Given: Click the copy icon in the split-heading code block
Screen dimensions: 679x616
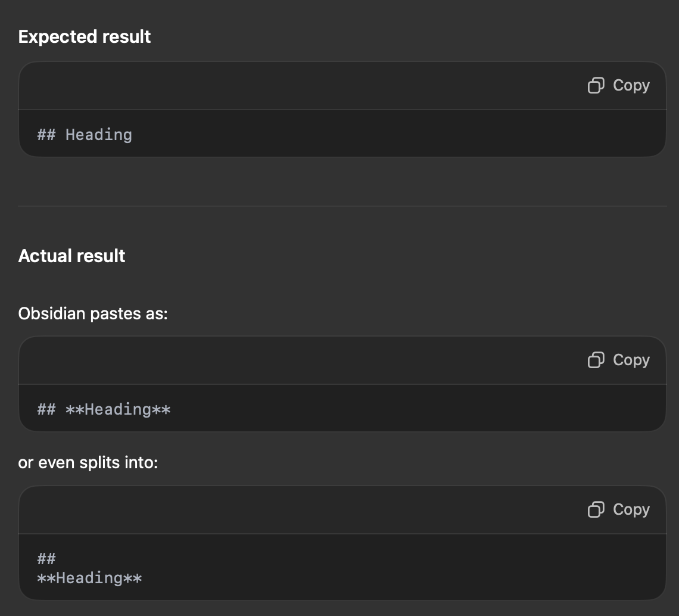Looking at the screenshot, I should pyautogui.click(x=596, y=510).
